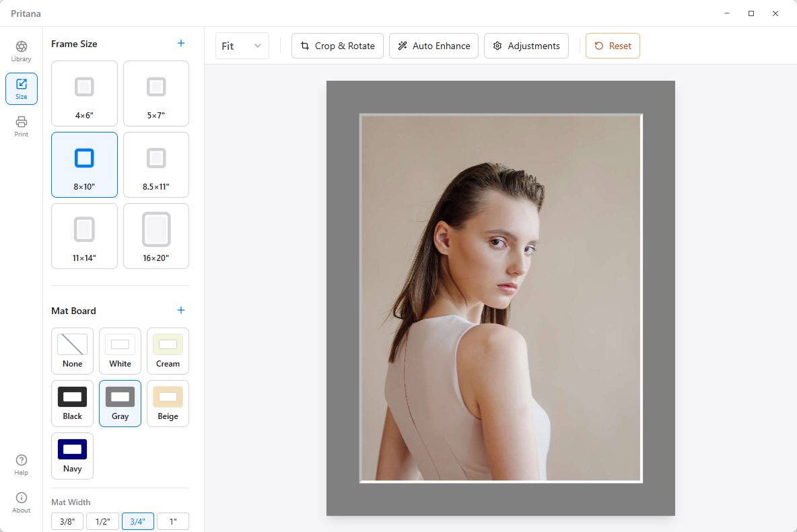Open the Library sidebar panel
797x532 pixels.
[22, 51]
